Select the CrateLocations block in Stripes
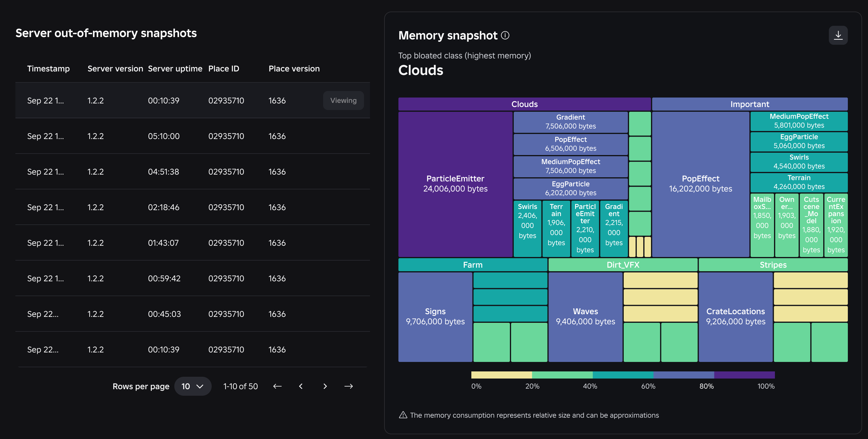 point(735,316)
